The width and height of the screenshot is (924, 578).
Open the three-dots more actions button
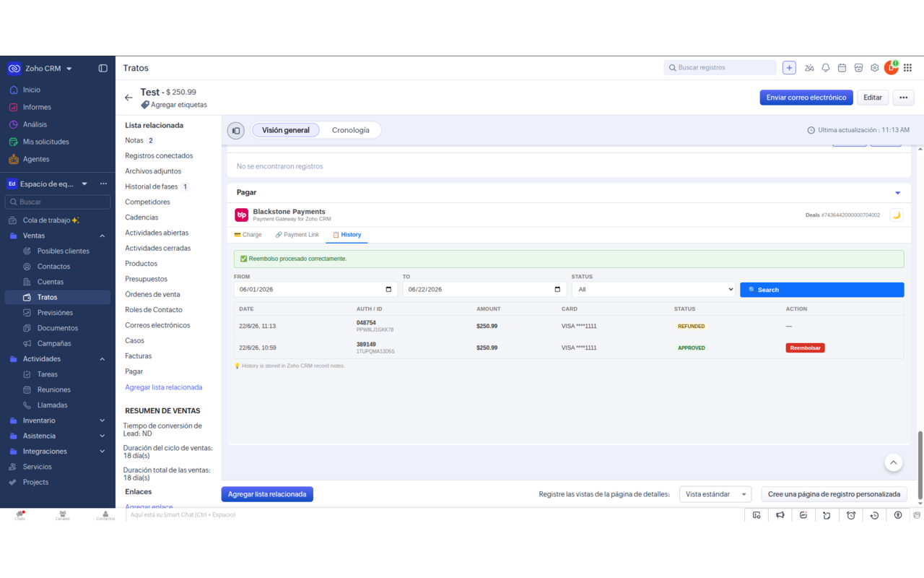(904, 98)
